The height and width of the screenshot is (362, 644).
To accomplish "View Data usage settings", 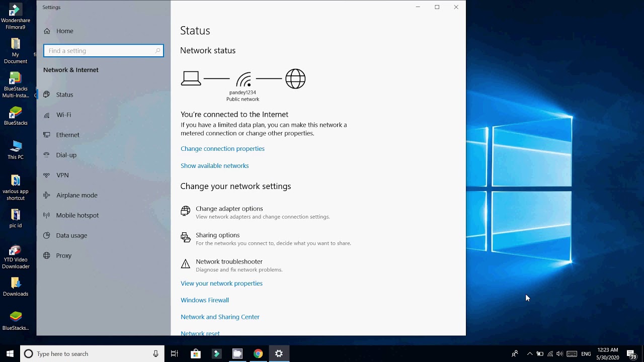I will coord(71,235).
